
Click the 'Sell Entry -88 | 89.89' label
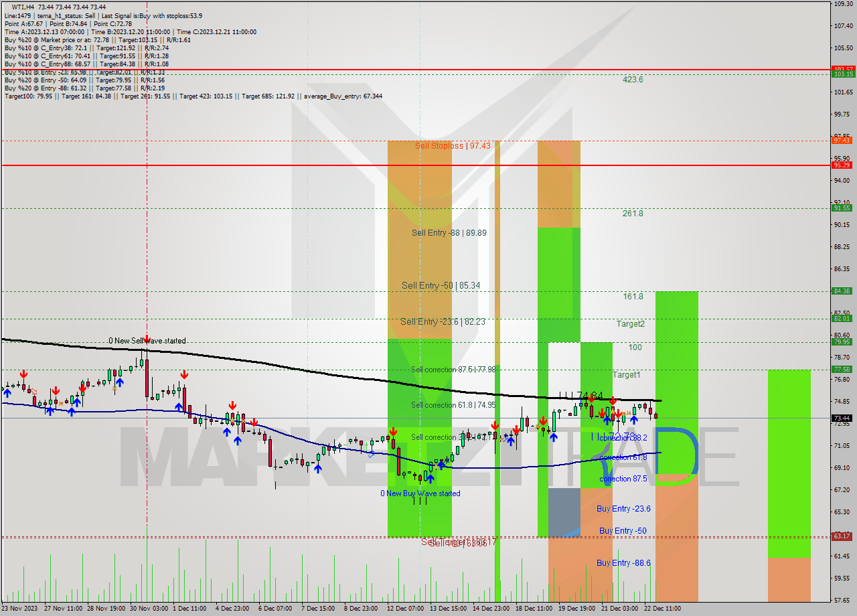[449, 233]
